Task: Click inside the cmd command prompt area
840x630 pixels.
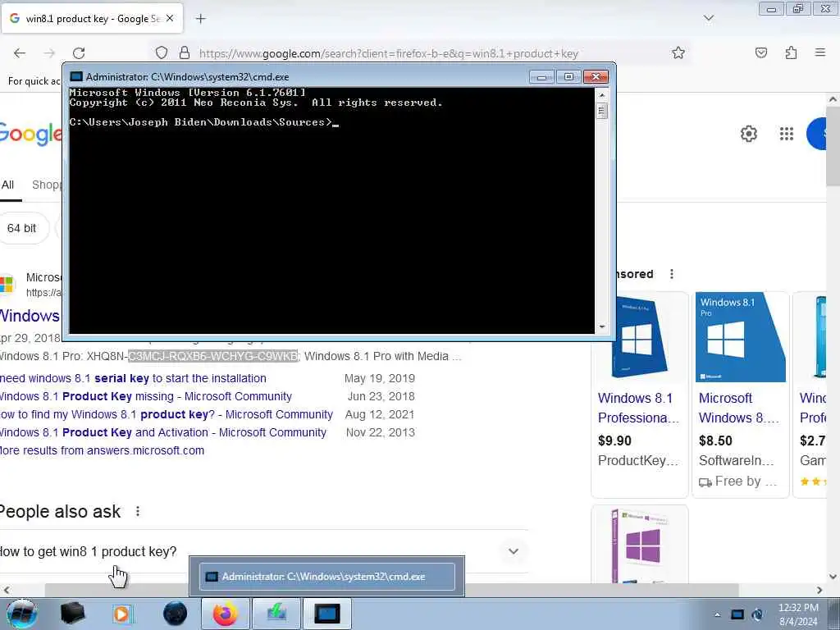Action: pos(331,210)
